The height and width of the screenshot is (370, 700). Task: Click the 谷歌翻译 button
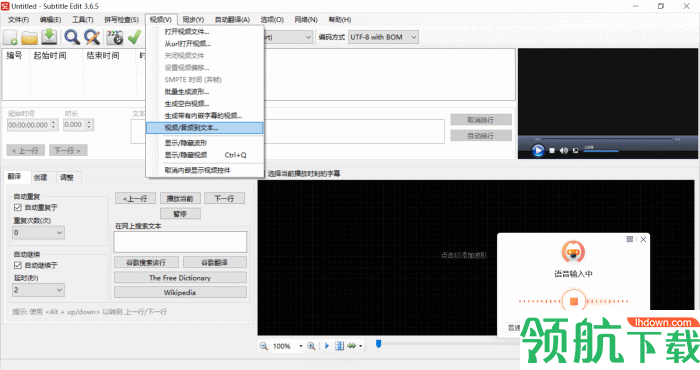click(x=214, y=262)
